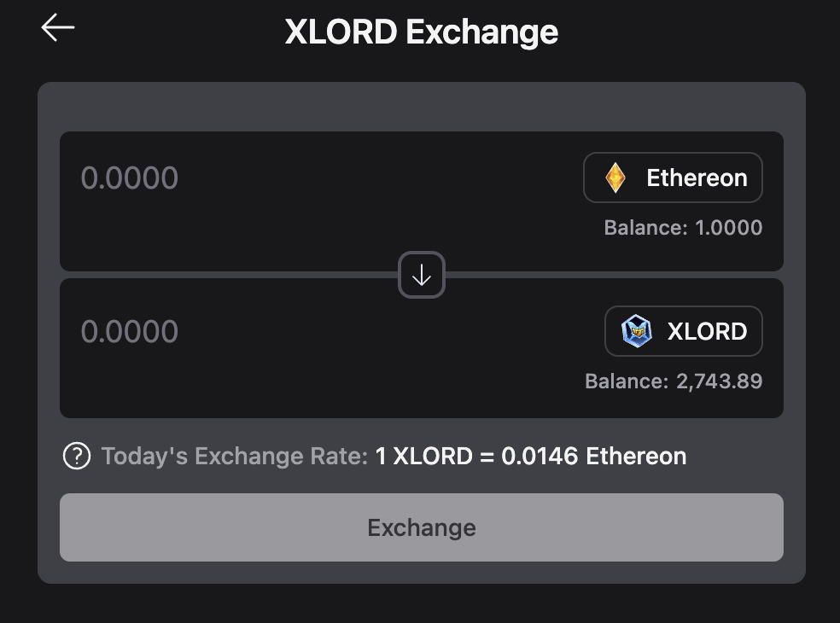The height and width of the screenshot is (623, 840).
Task: Click the "Today's Exchange Rate" label
Action: [x=235, y=456]
